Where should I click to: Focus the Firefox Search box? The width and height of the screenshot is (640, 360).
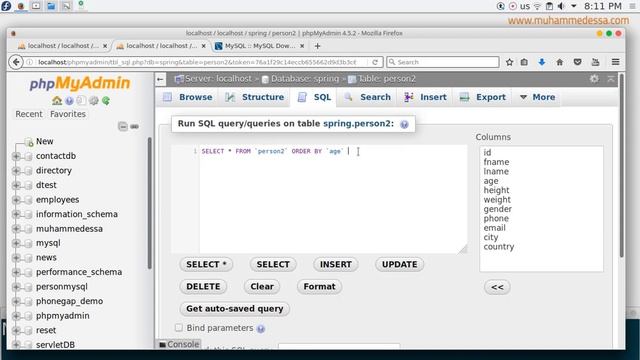pyautogui.click(x=443, y=62)
